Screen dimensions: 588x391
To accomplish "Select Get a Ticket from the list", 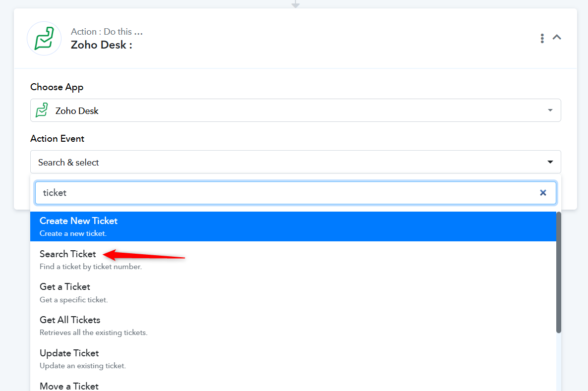I will pos(293,292).
